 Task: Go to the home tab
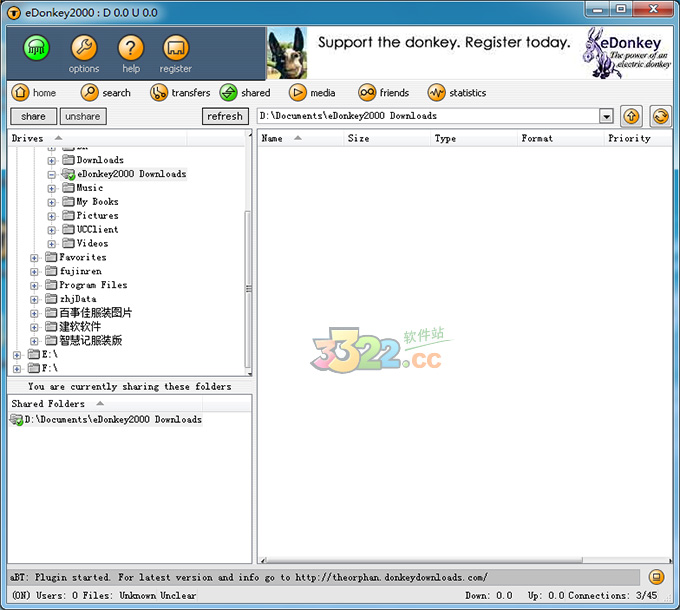pos(33,93)
